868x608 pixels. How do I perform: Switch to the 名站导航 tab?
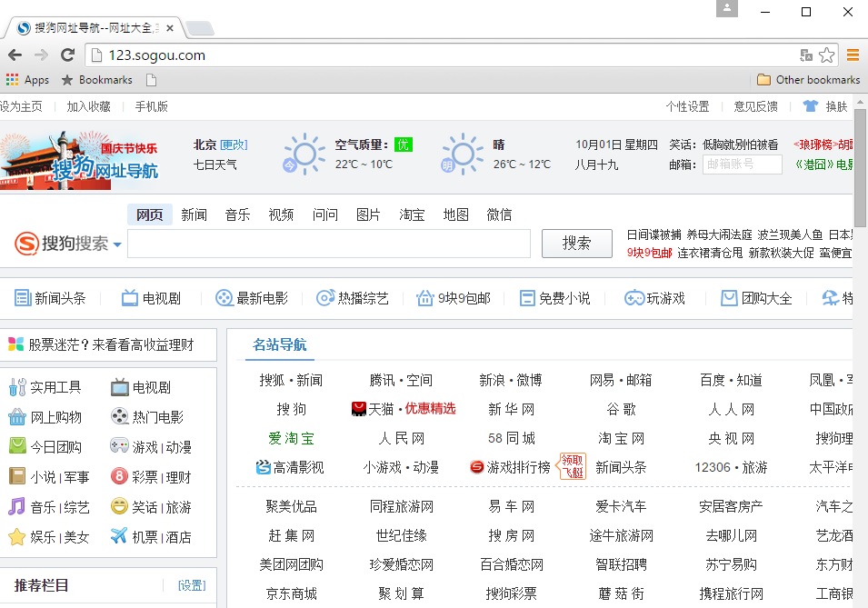(x=280, y=345)
